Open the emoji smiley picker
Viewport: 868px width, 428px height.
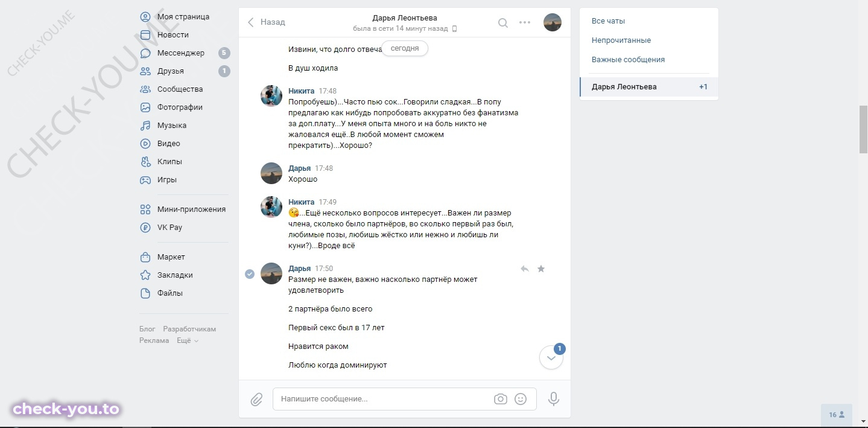pyautogui.click(x=521, y=399)
